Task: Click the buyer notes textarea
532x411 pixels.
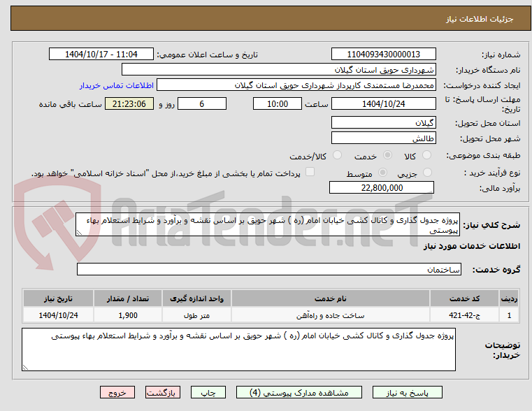Action: click(238, 349)
